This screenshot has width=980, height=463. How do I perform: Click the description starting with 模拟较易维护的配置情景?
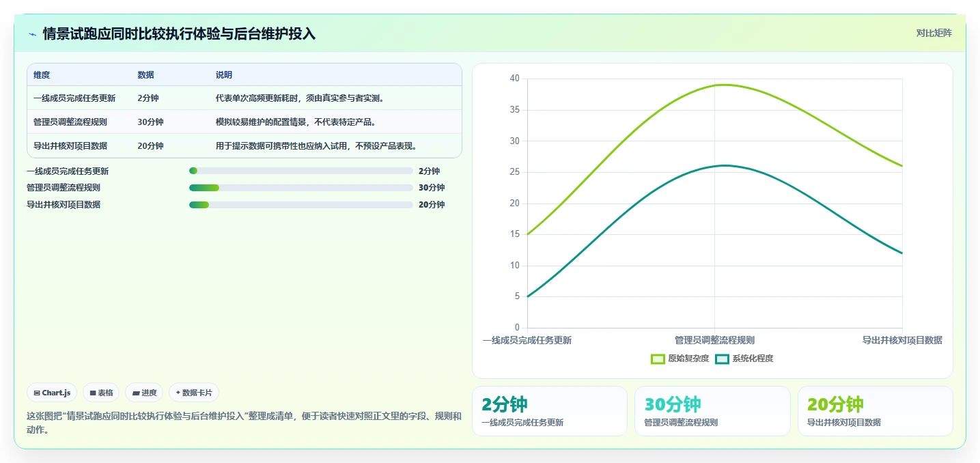coord(296,122)
